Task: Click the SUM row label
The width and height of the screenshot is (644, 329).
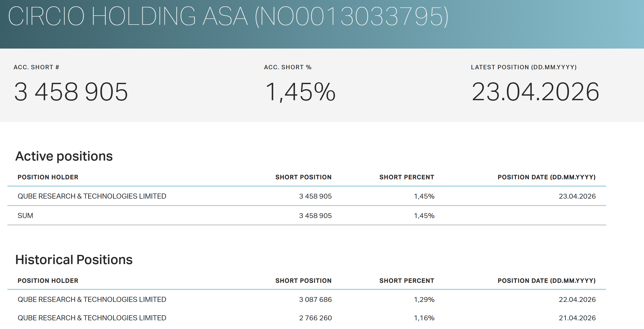Action: (x=25, y=215)
